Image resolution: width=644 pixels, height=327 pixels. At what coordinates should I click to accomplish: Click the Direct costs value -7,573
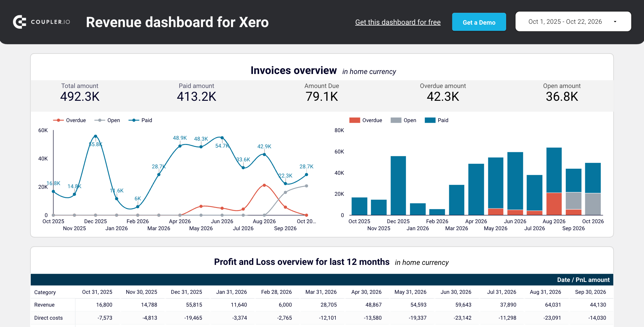pos(105,318)
